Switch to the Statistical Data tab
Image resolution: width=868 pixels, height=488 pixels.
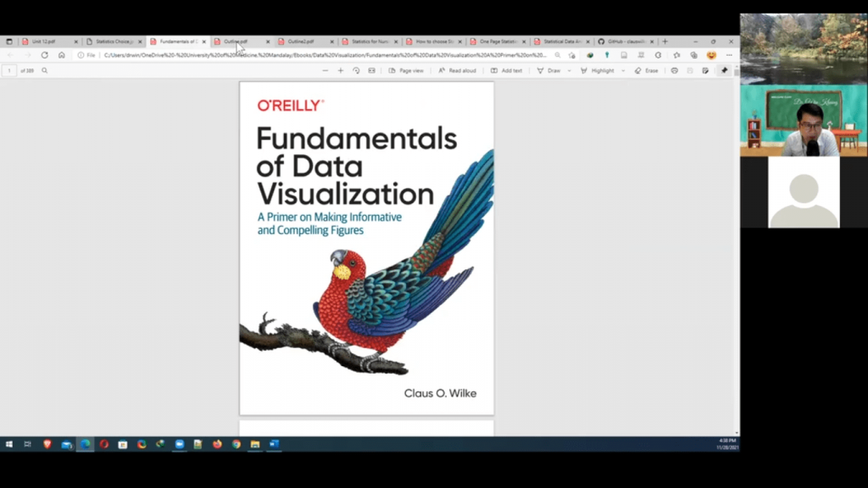tap(561, 42)
